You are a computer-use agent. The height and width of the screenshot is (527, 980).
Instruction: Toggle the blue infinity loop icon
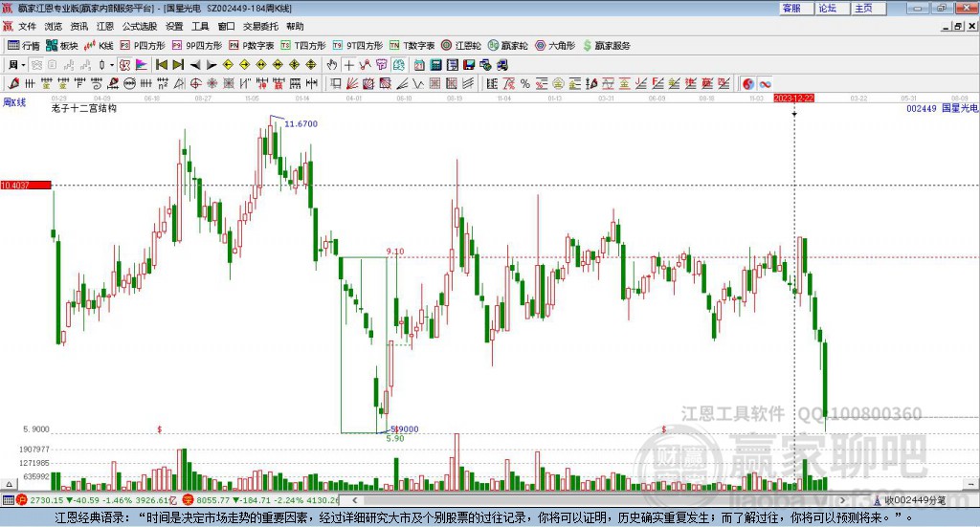pyautogui.click(x=765, y=83)
